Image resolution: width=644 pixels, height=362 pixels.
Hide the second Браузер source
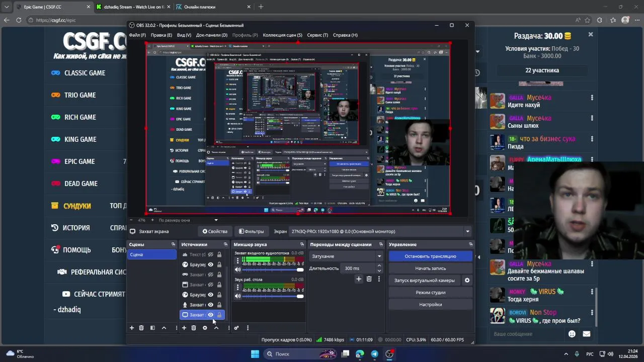tap(211, 295)
